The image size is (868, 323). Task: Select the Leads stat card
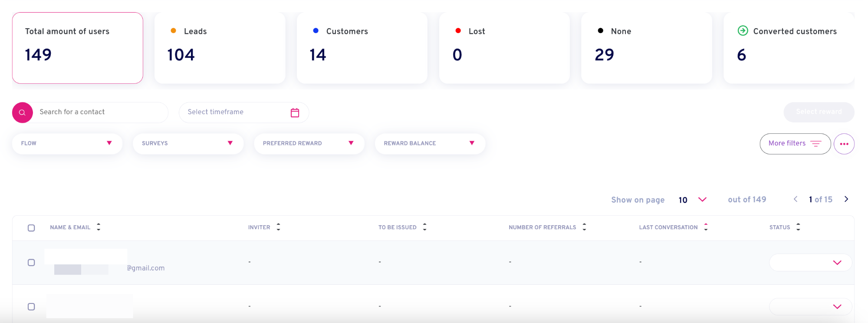(220, 48)
